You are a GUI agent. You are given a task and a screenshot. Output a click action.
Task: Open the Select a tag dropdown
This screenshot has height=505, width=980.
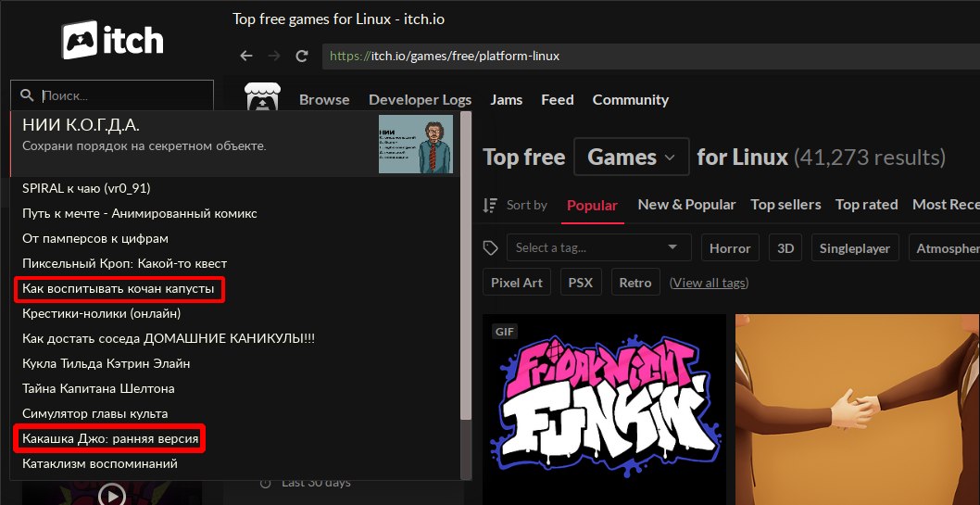598,247
